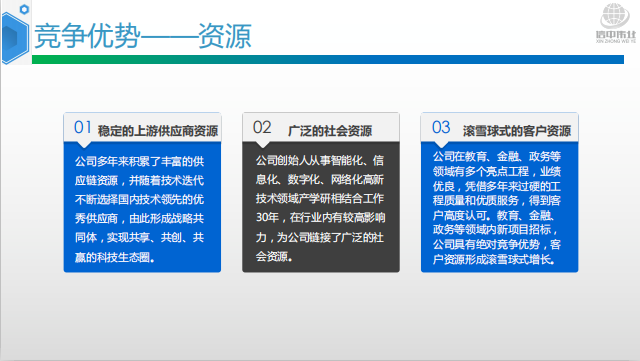This screenshot has height=361, width=640.
Task: Click the number 01 label
Action: [x=82, y=127]
